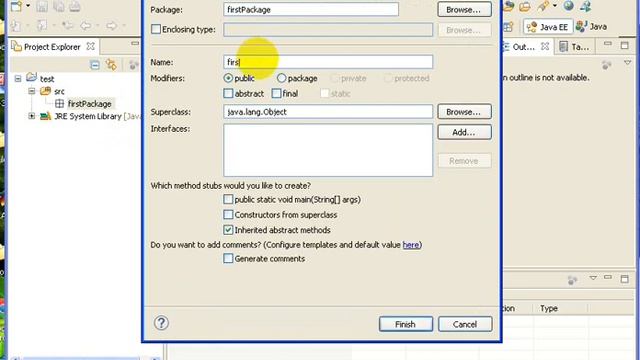Viewport: 640px width, 360px height.
Task: Collapse the src folder tree node
Action: click(32, 91)
